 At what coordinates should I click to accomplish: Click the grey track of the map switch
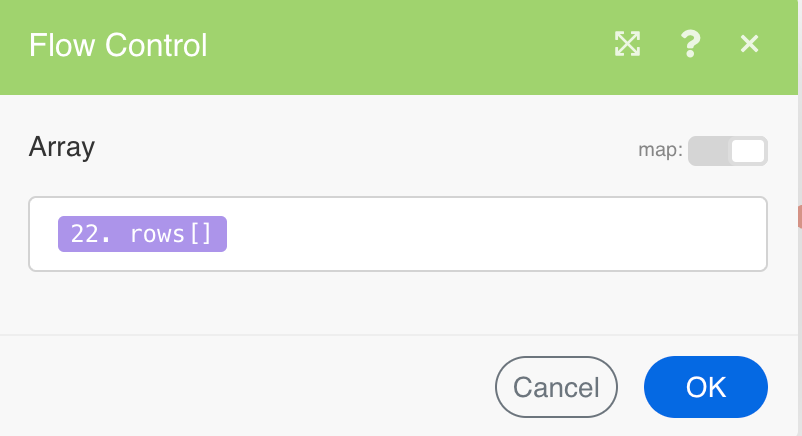pyautogui.click(x=707, y=151)
